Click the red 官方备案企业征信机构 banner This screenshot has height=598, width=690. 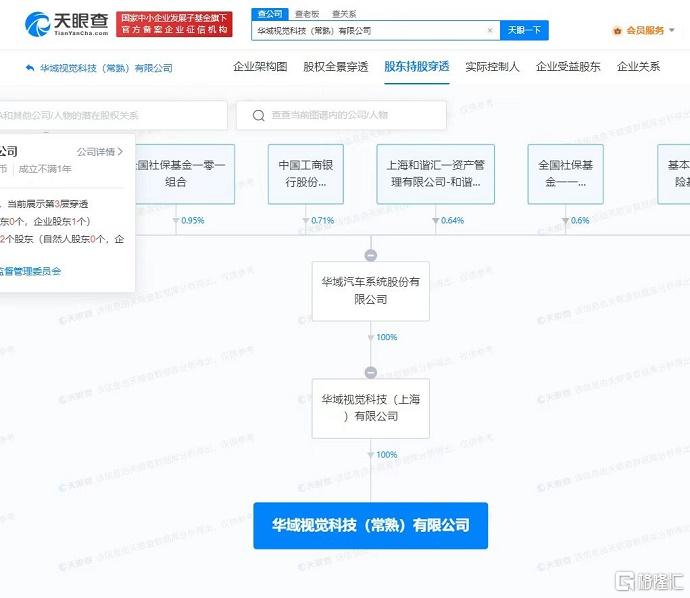tap(174, 24)
